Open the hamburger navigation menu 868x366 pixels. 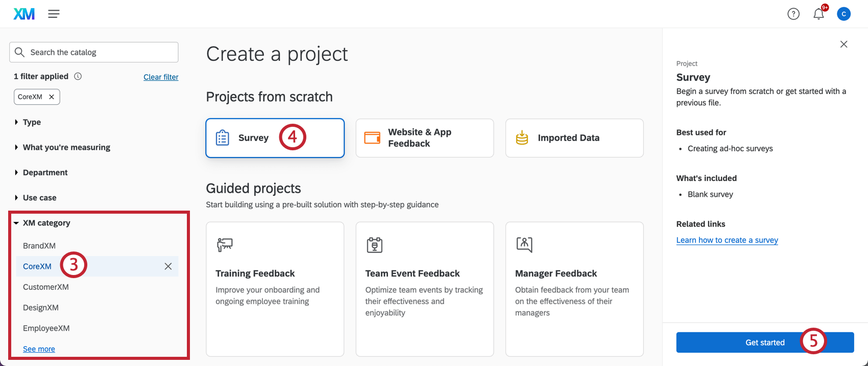pos(54,14)
